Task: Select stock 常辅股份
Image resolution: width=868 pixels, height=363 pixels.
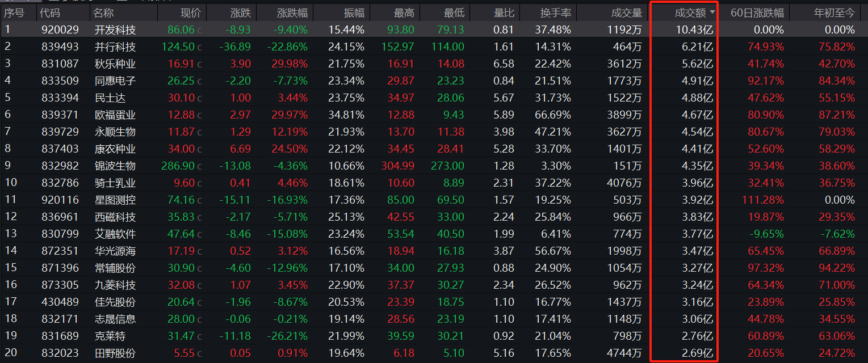Action: (x=115, y=268)
